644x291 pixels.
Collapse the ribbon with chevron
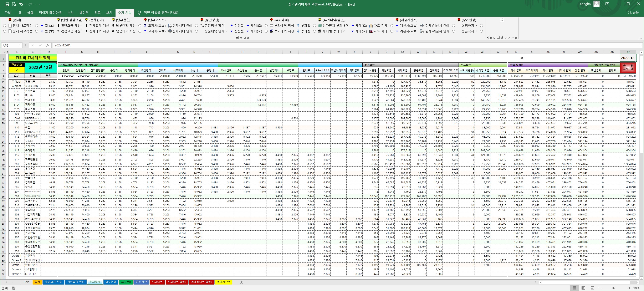(x=640, y=39)
